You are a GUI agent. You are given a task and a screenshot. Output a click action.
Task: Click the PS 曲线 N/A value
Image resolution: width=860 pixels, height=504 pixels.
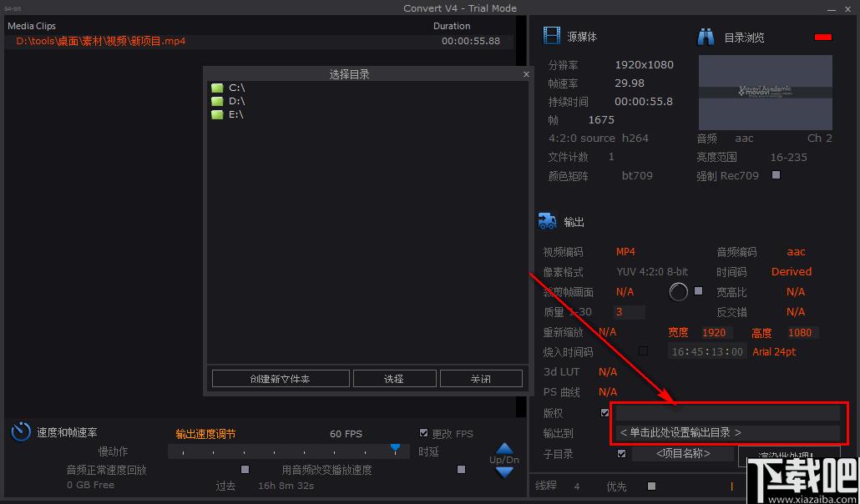pyautogui.click(x=608, y=391)
